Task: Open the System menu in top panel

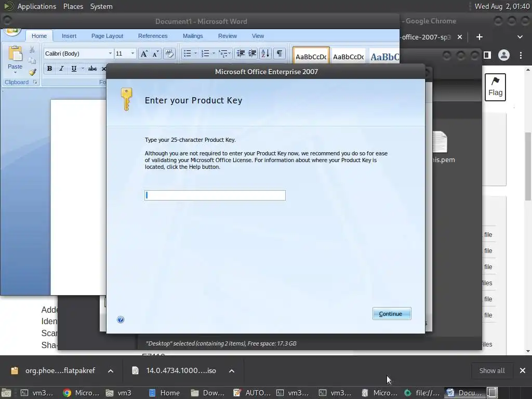Action: pyautogui.click(x=101, y=6)
